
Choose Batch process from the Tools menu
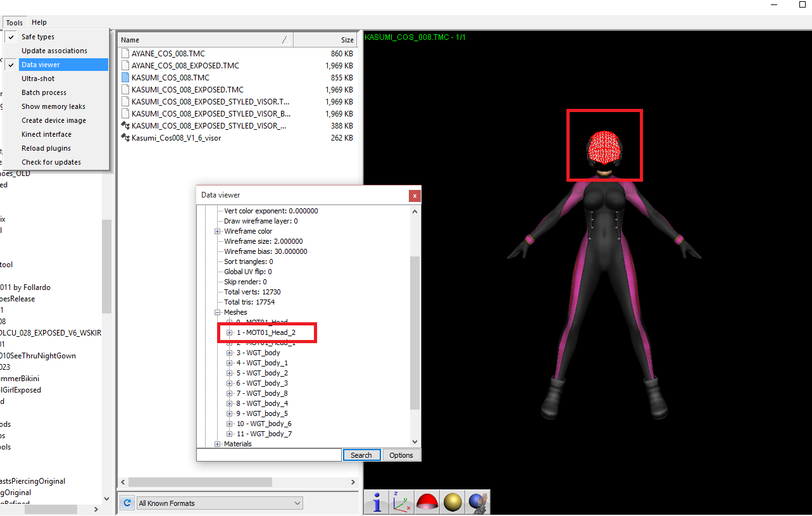click(44, 92)
